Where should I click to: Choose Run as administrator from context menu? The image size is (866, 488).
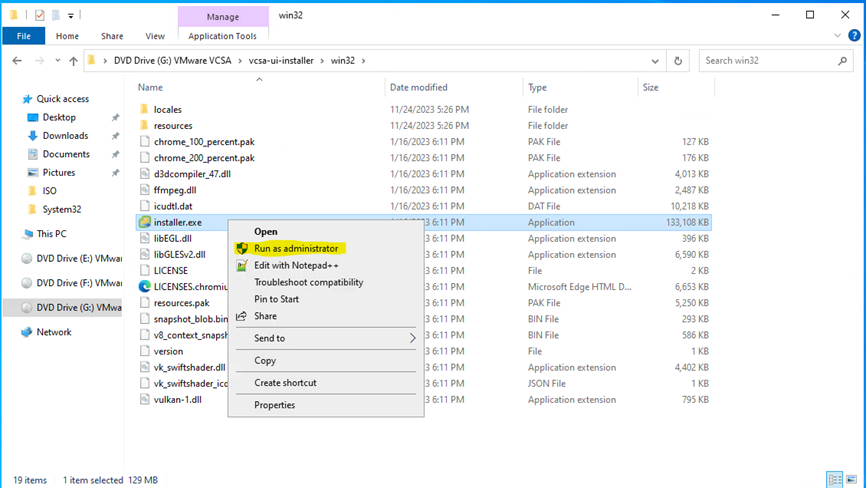(296, 248)
